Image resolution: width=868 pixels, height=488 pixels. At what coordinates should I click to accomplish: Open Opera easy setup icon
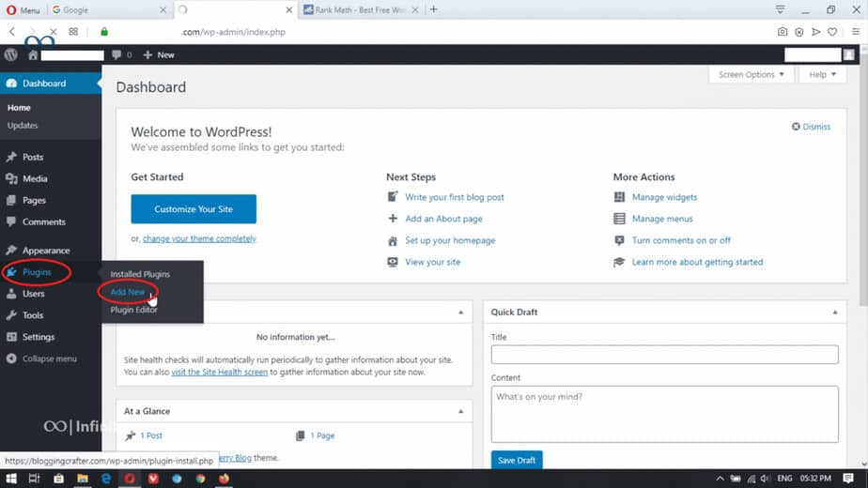[x=856, y=32]
